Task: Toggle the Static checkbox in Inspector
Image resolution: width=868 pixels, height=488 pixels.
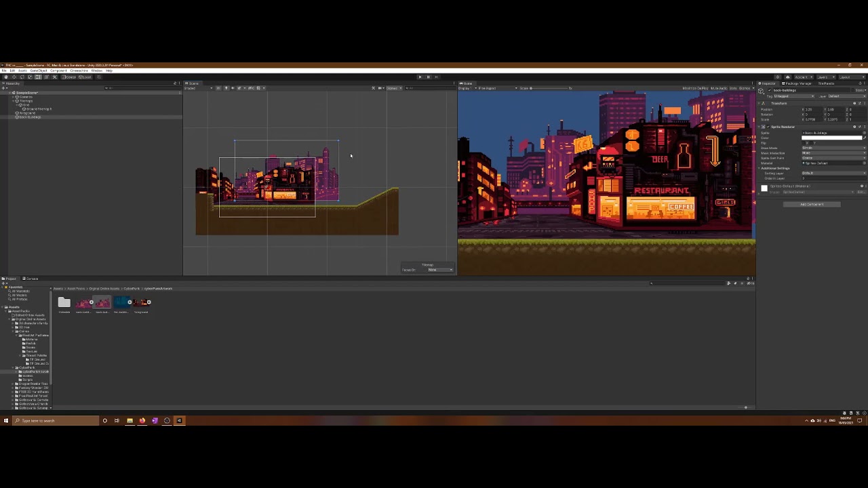Action: pyautogui.click(x=853, y=90)
